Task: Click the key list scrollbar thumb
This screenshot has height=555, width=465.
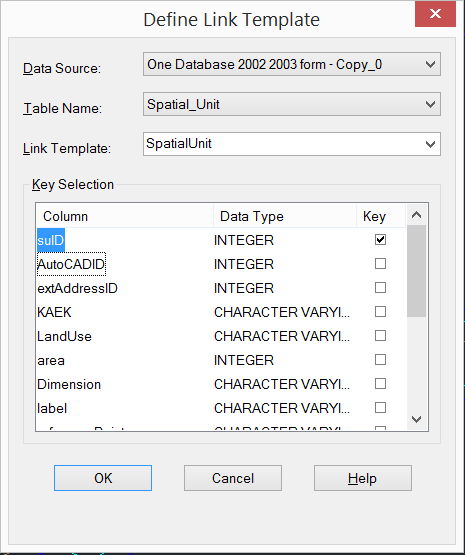Action: click(x=417, y=271)
